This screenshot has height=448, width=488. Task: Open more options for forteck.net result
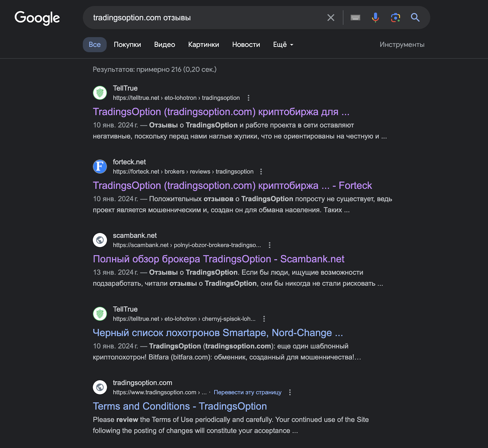point(261,172)
